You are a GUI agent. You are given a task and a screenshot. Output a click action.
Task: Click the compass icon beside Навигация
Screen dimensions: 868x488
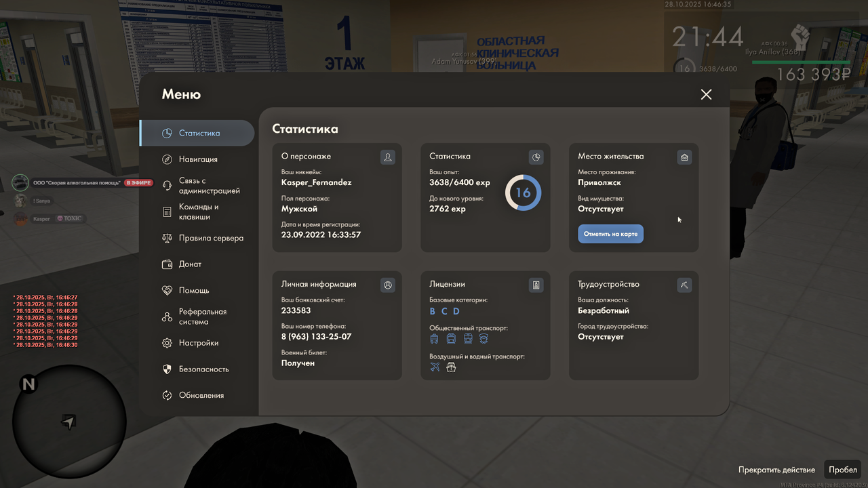167,159
